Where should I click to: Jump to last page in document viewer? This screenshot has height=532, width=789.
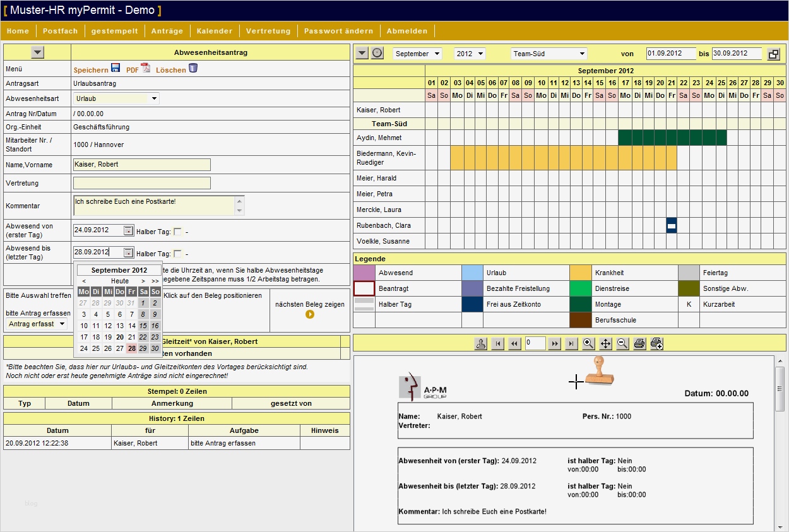click(571, 343)
